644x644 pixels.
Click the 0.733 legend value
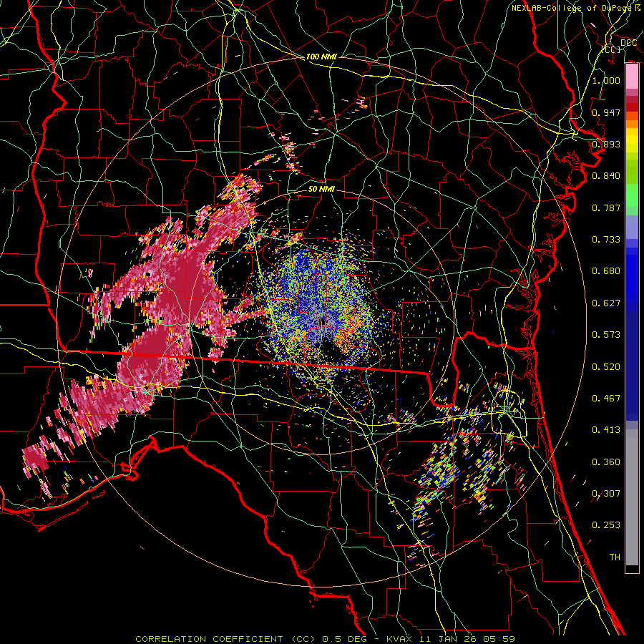pos(606,240)
